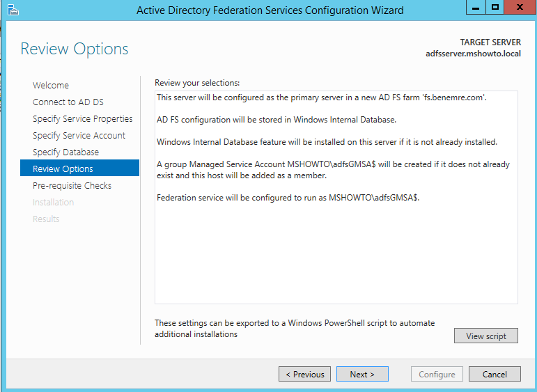Image resolution: width=537 pixels, height=392 pixels.
Task: Click the grayed Configure button
Action: point(437,374)
